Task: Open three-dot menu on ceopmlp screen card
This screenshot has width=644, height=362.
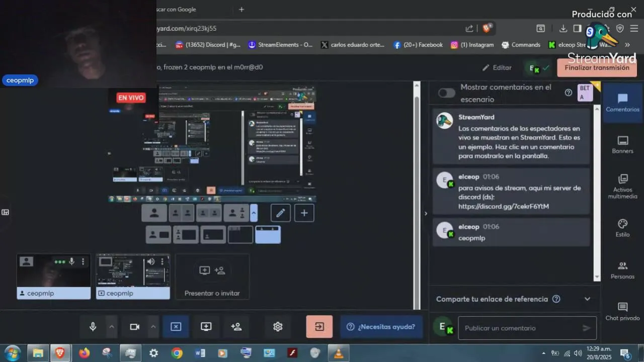Action: tap(163, 261)
